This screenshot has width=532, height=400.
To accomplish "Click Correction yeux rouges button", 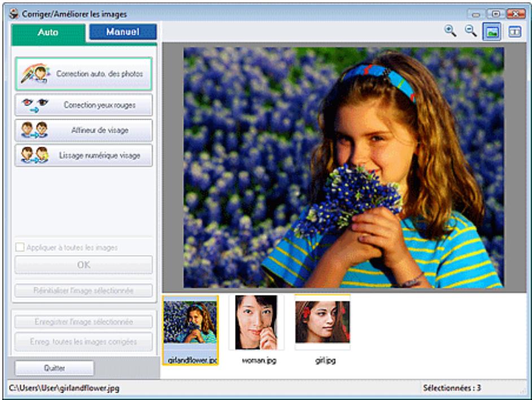I will click(x=84, y=105).
